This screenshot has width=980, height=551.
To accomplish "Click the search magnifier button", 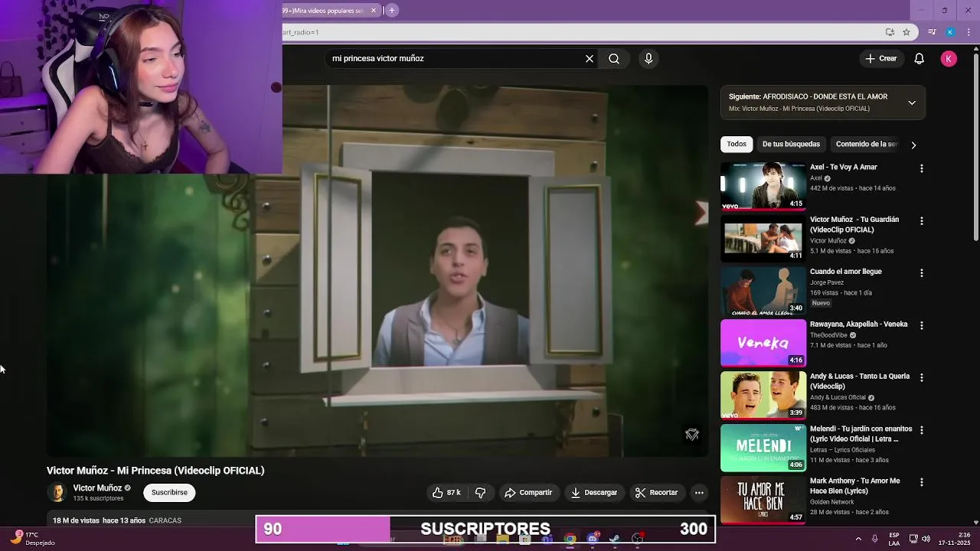I will point(614,58).
